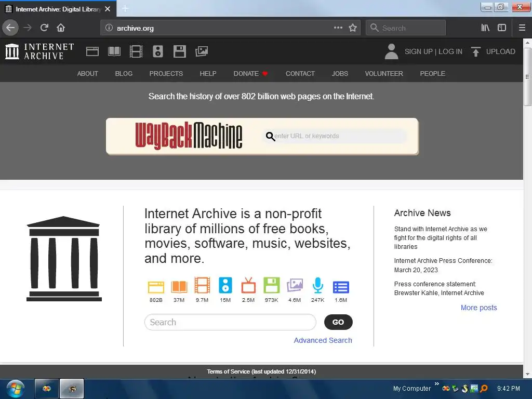
Task: Open the Brewster Kahle press statement post
Action: pyautogui.click(x=439, y=288)
